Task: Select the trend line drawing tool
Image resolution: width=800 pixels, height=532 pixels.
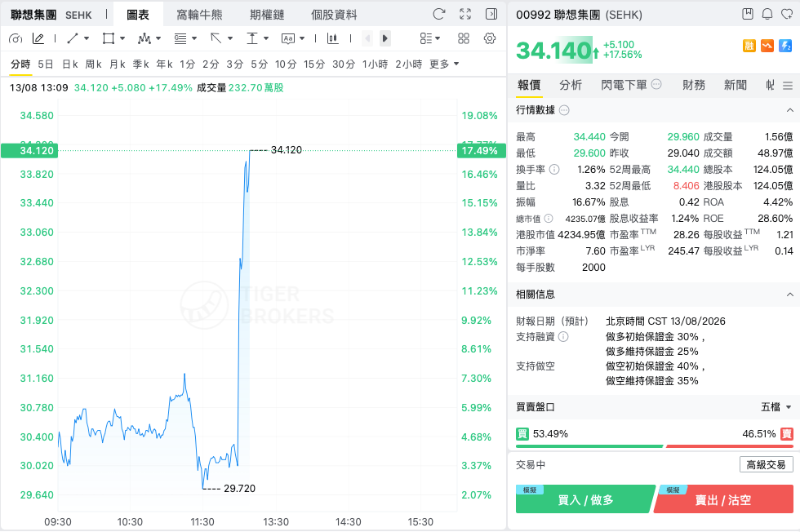Action: coord(73,38)
